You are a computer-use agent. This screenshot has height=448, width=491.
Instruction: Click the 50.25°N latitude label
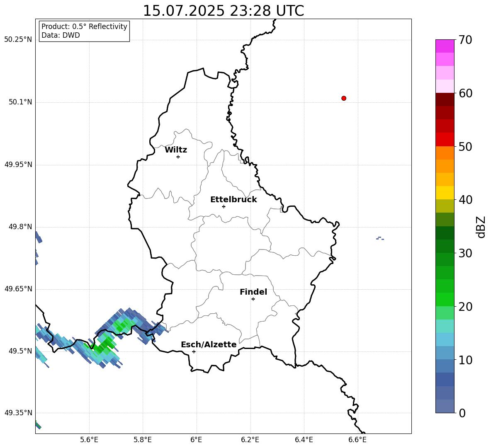pyautogui.click(x=18, y=40)
